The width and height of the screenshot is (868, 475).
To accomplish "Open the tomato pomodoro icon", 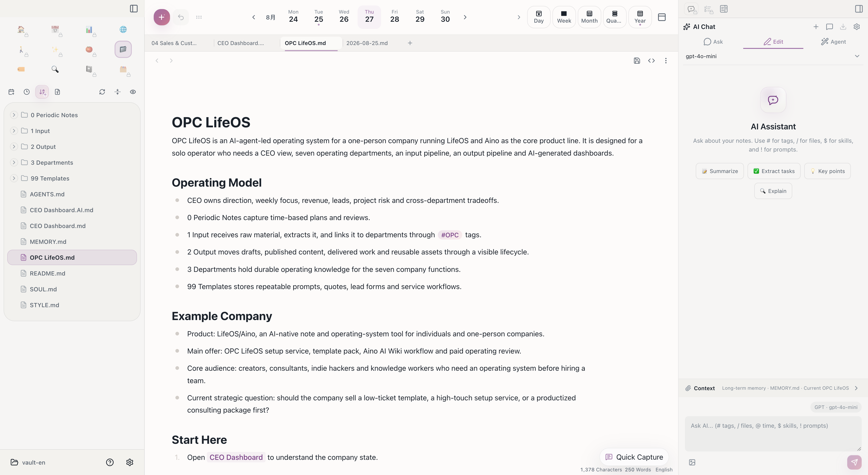I will 89,50.
